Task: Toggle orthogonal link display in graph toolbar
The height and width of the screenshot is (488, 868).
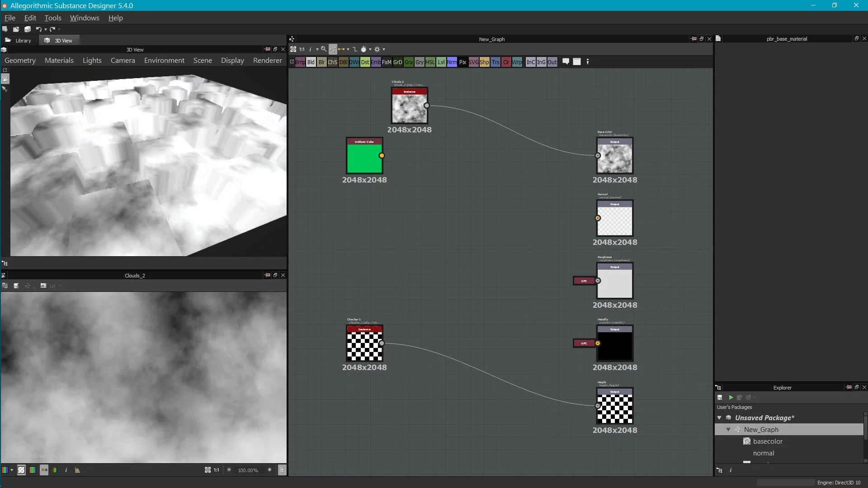Action: [355, 49]
